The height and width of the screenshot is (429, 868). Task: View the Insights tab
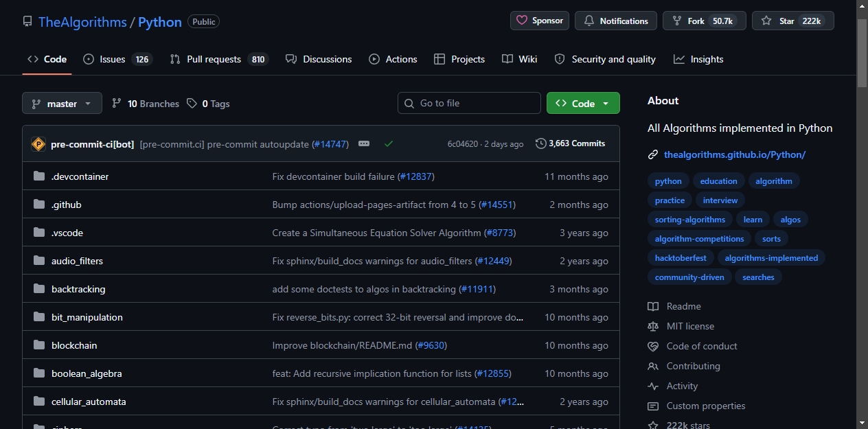[x=698, y=59]
